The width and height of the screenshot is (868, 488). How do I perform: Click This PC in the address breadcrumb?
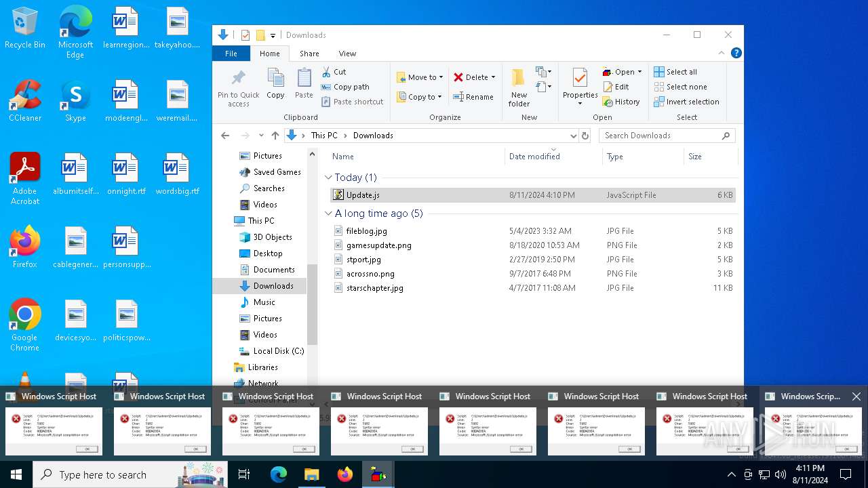tap(324, 136)
